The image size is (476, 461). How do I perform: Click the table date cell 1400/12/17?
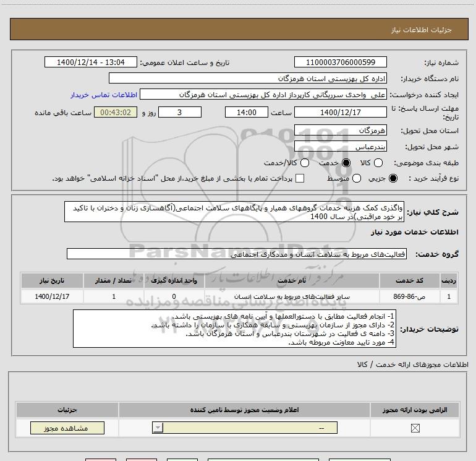point(52,296)
